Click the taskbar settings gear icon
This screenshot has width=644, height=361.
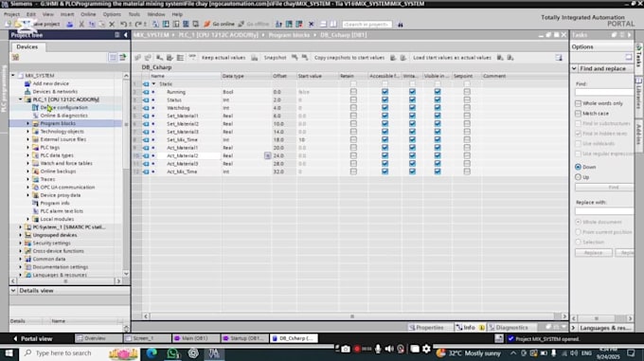[x=427, y=349]
